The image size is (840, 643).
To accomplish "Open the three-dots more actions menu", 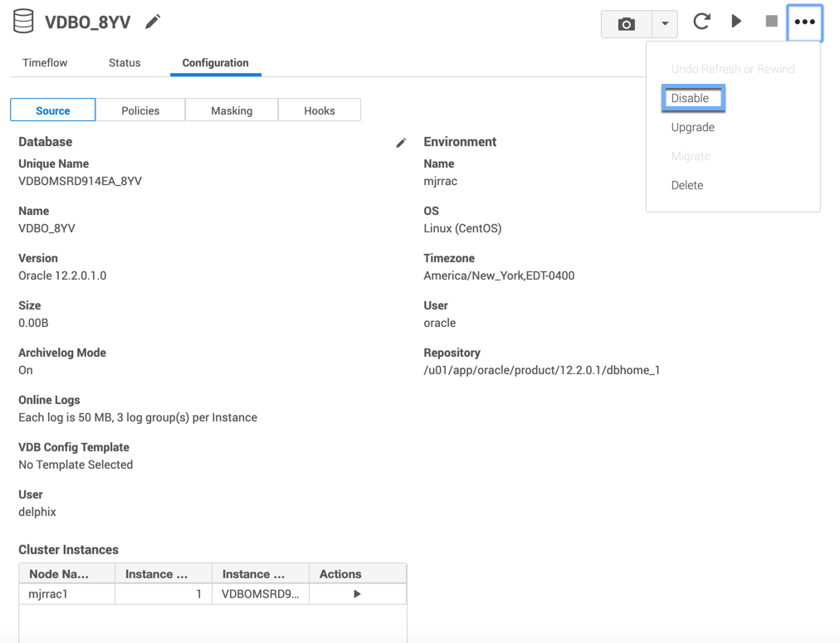I will [804, 22].
